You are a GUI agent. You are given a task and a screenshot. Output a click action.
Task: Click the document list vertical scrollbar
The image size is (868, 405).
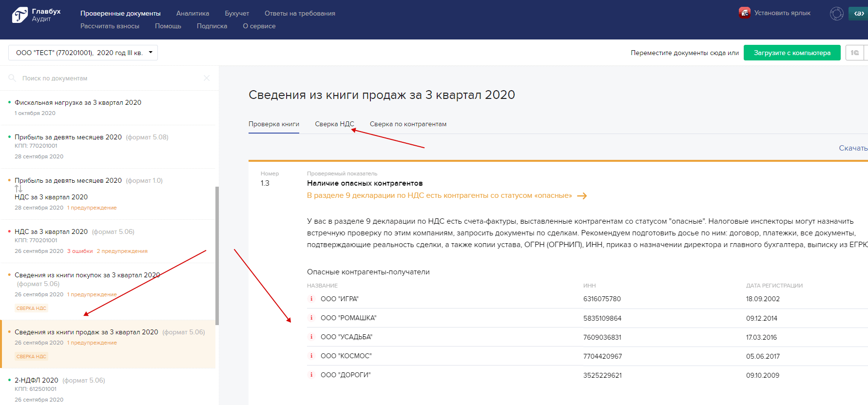coord(217,255)
